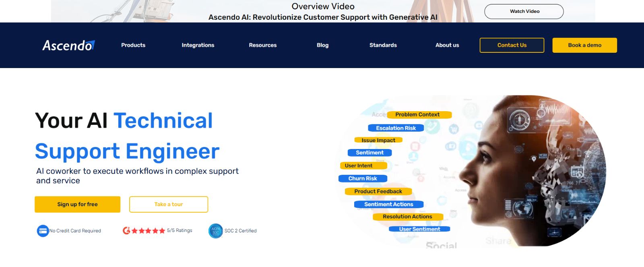This screenshot has width=644, height=267.
Task: Click Sign up for free button
Action: point(77,204)
